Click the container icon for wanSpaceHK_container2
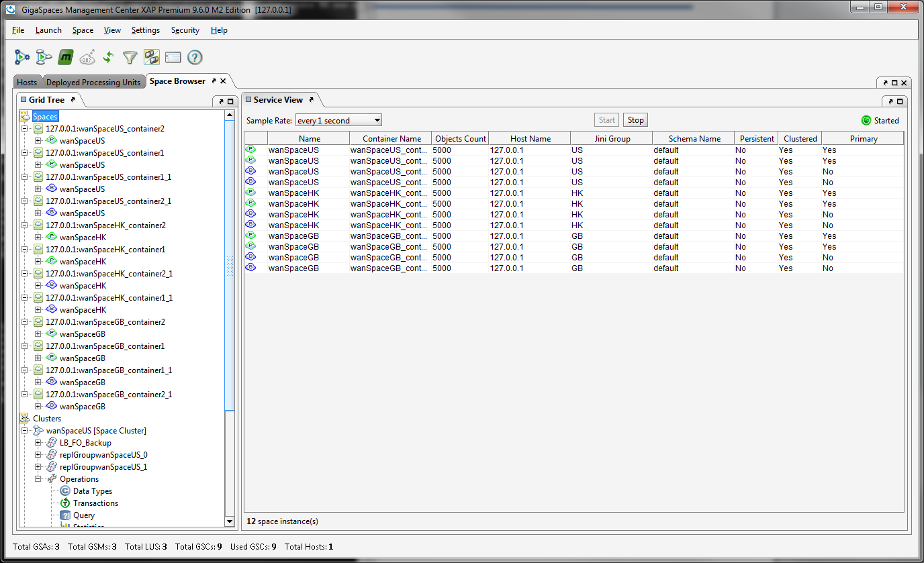This screenshot has width=924, height=563. [38, 225]
